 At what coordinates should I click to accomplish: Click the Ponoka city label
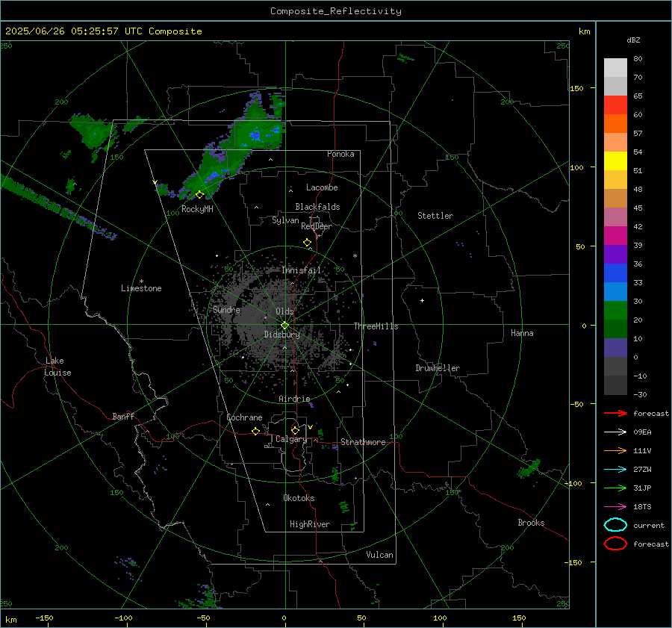point(340,154)
